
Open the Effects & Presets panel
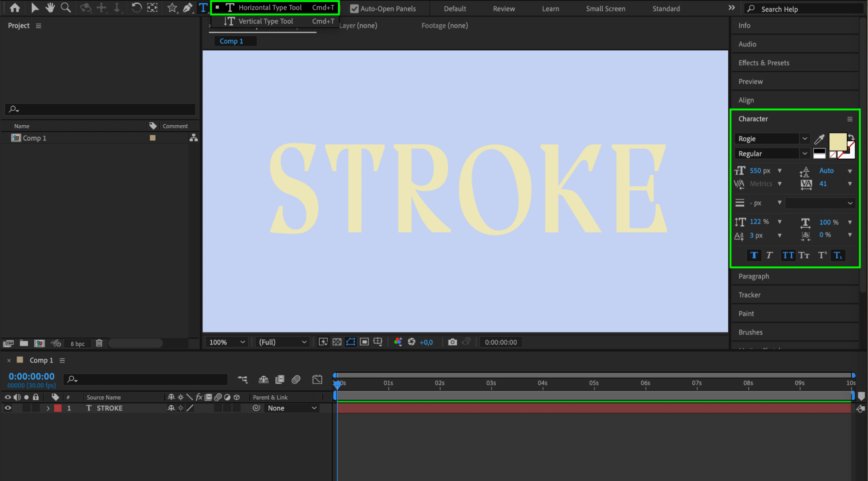pyautogui.click(x=763, y=63)
